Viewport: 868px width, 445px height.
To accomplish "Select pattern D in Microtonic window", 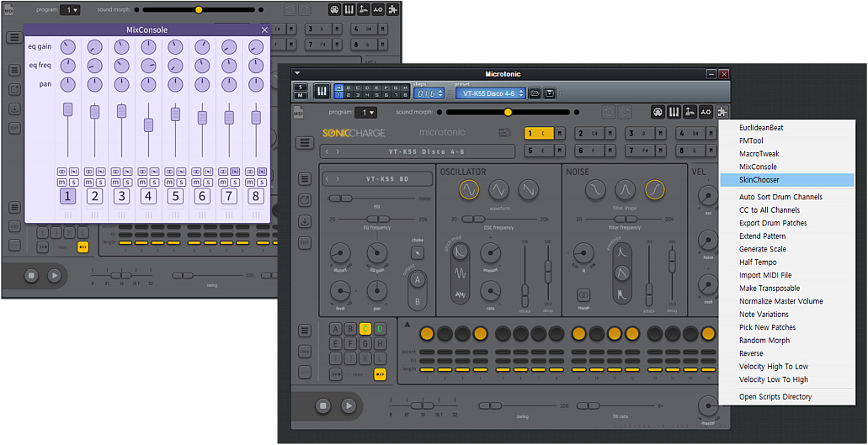I will pyautogui.click(x=379, y=329).
